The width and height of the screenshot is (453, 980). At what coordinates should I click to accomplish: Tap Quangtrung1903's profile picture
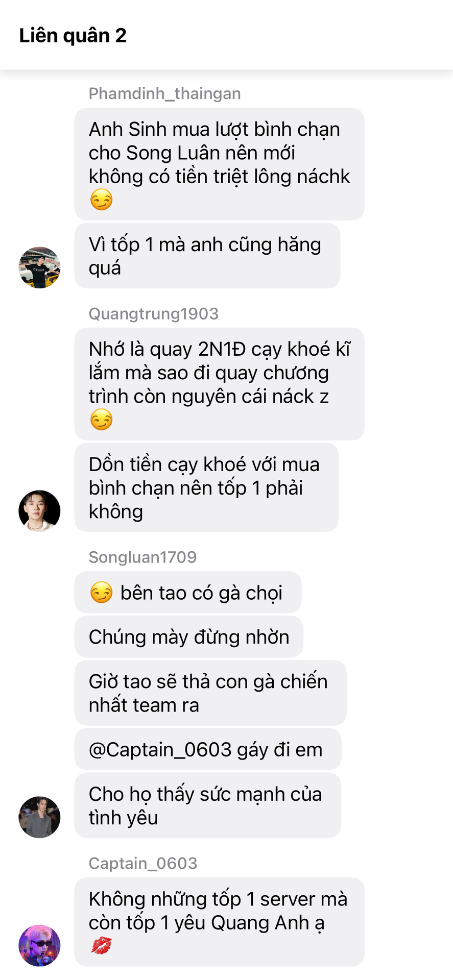tap(39, 511)
